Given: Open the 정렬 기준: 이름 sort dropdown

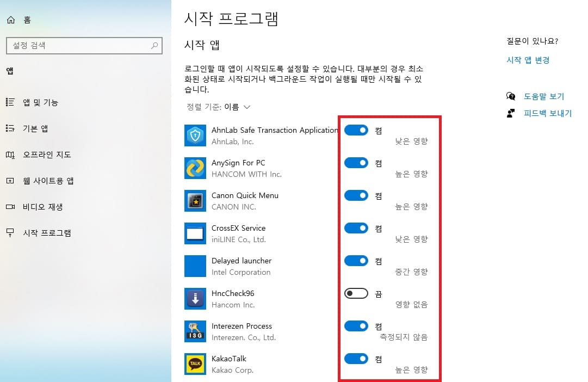Looking at the screenshot, I should click(219, 107).
